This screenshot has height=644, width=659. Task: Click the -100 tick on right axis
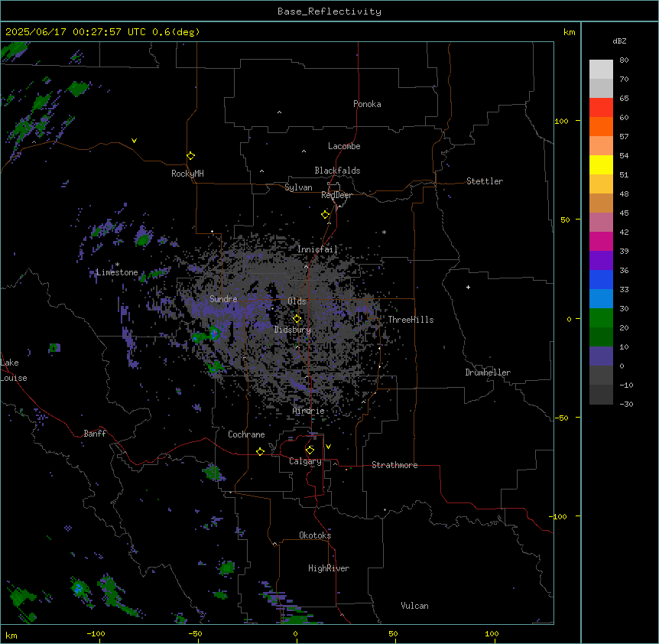(x=559, y=516)
